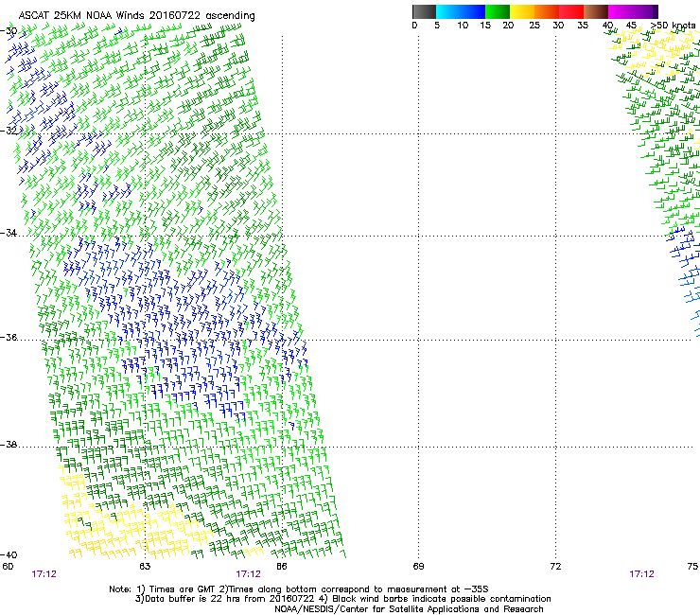700x615 pixels.
Task: Click the "35" legend scale label
Action: (583, 26)
